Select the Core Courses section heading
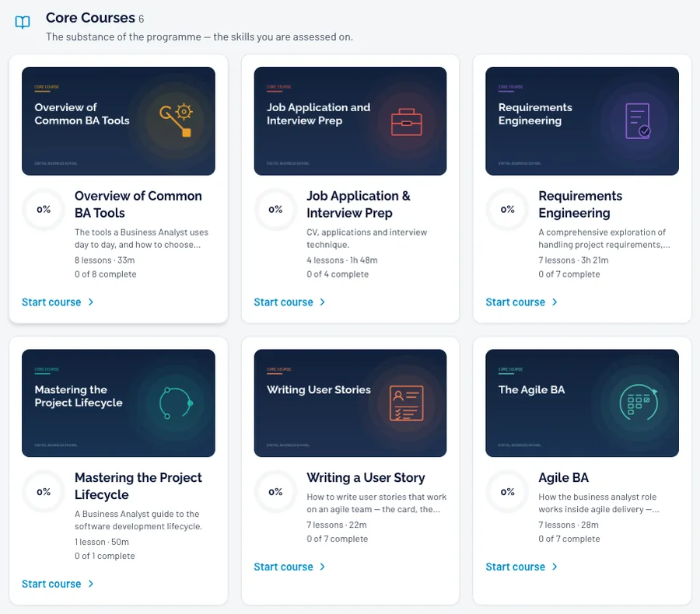700x614 pixels. tap(90, 18)
